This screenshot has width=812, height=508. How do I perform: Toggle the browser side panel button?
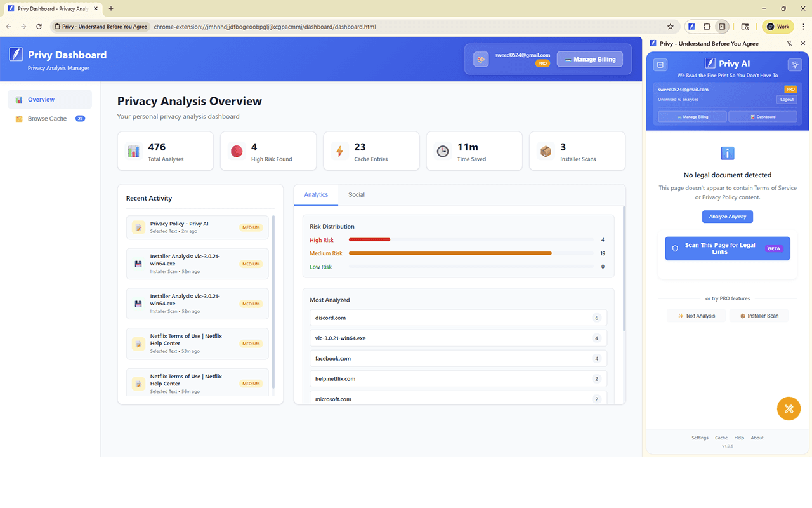tap(722, 27)
